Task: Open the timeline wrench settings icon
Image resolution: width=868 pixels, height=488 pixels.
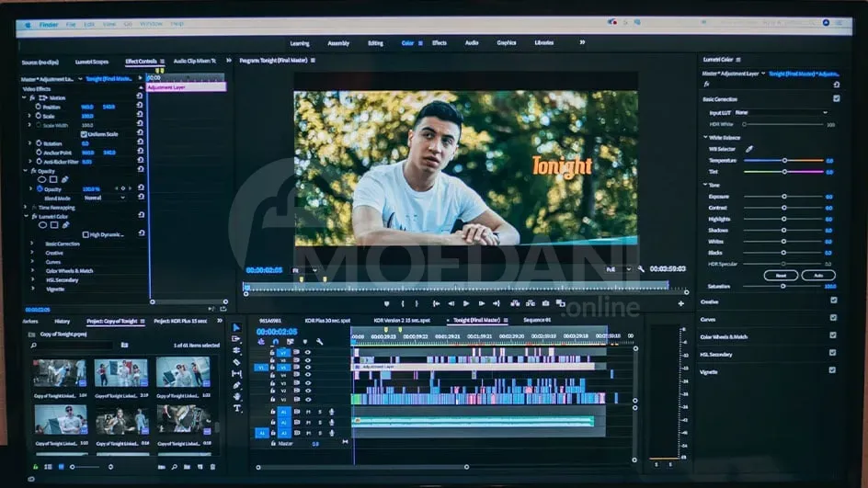Action: point(319,342)
